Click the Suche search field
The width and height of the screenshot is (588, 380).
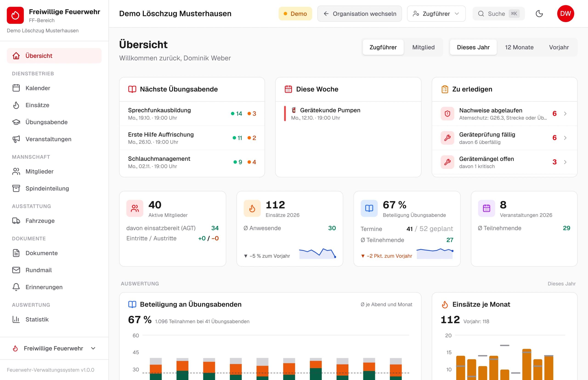pos(498,14)
